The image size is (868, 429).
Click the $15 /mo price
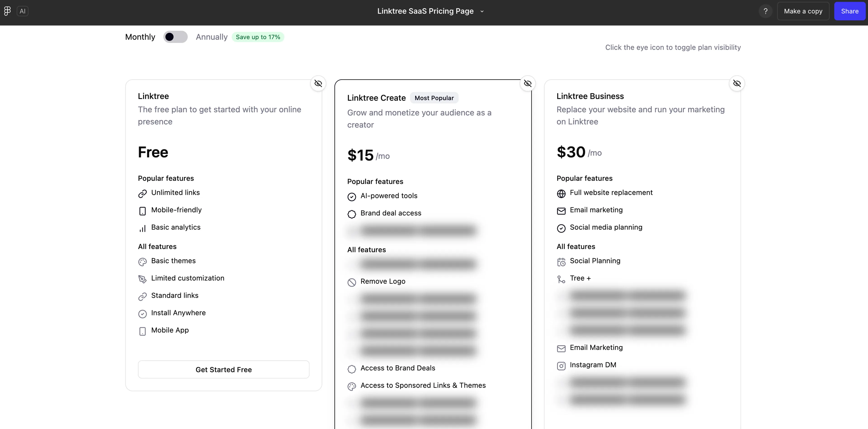(368, 155)
